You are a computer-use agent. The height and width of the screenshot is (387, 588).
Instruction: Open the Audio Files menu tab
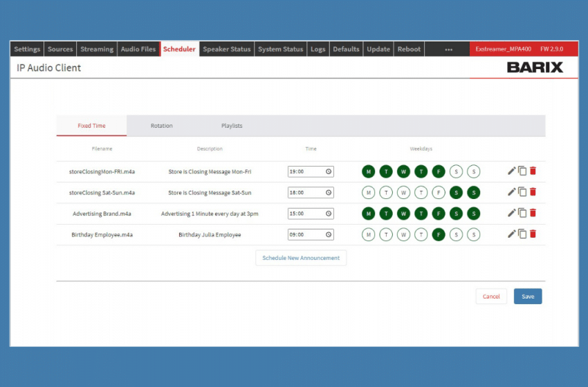(138, 49)
